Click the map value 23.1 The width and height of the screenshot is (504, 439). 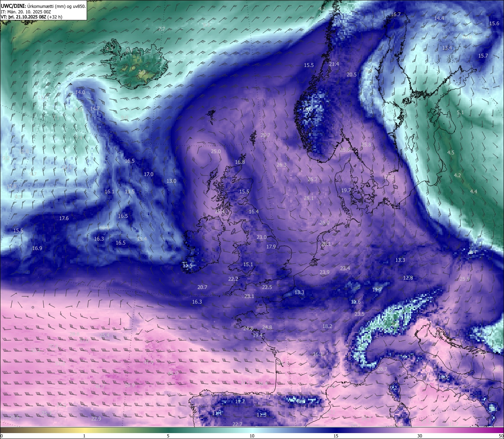click(249, 296)
